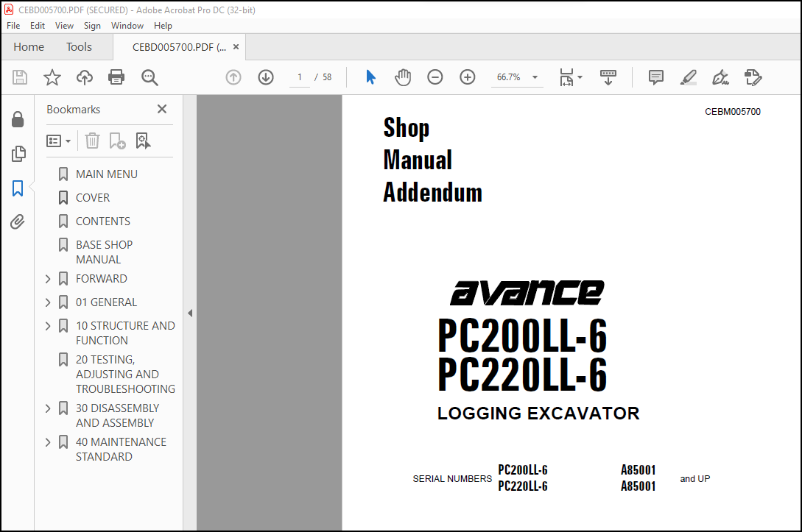Click the stamp/share toolbar icon
Image resolution: width=802 pixels, height=532 pixels.
tap(753, 77)
